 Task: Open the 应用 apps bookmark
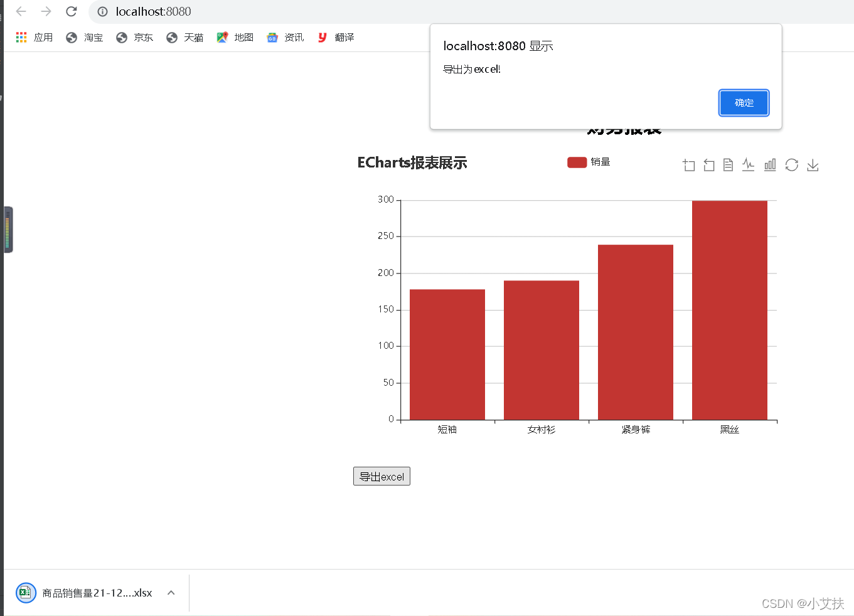click(35, 38)
